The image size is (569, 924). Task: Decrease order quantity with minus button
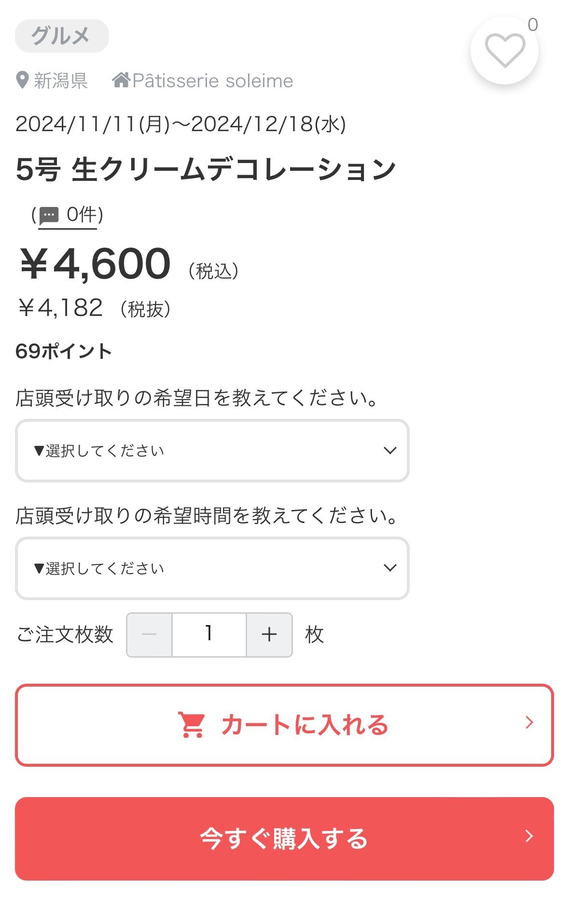(149, 634)
